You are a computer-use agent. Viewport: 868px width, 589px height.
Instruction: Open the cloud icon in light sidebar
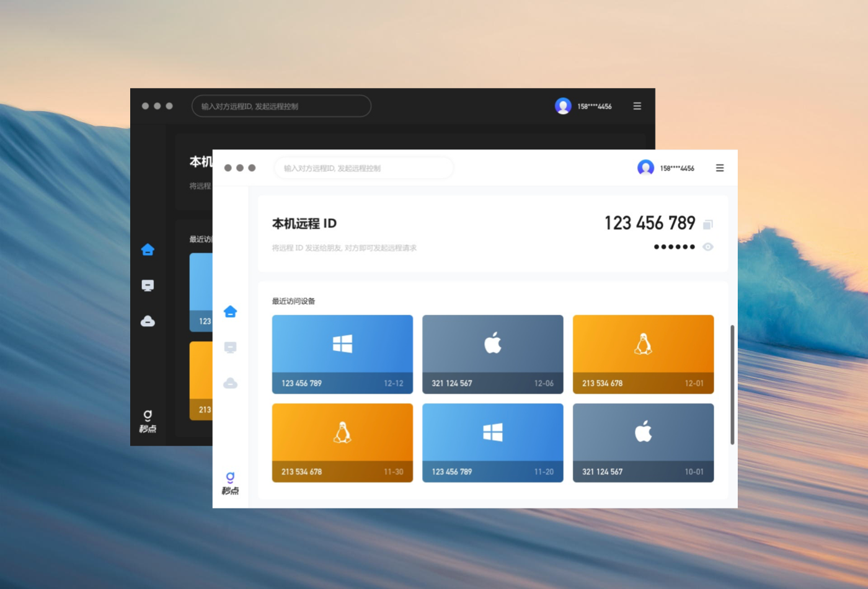point(231,383)
